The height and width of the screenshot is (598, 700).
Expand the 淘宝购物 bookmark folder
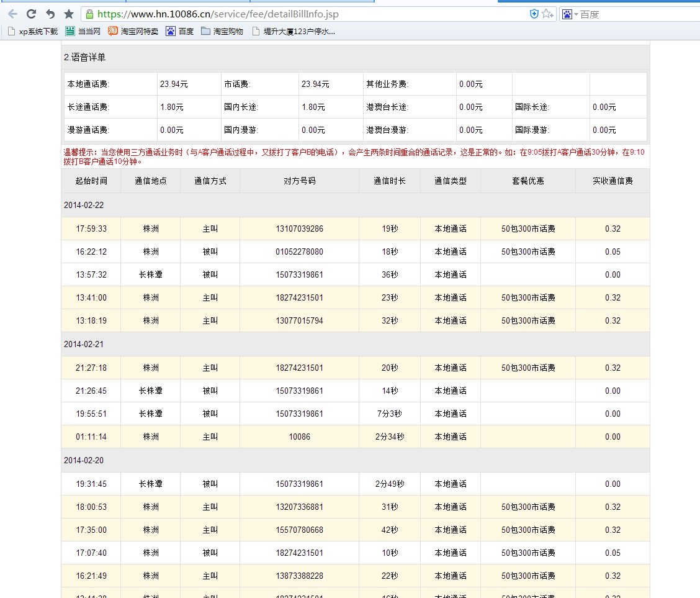222,31
